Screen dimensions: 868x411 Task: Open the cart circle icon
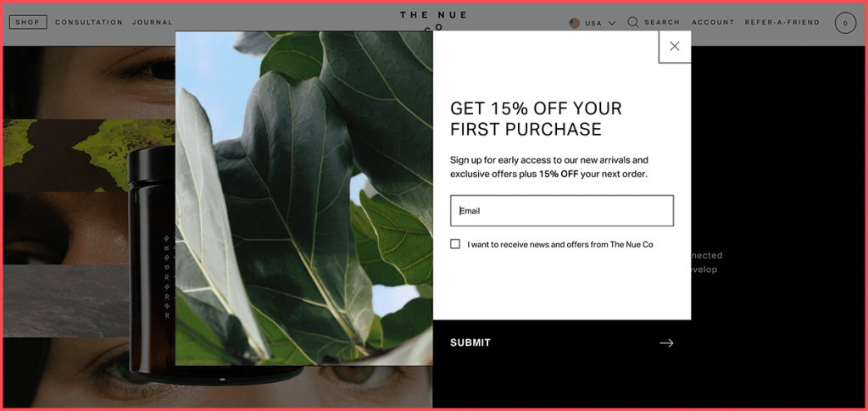[845, 23]
